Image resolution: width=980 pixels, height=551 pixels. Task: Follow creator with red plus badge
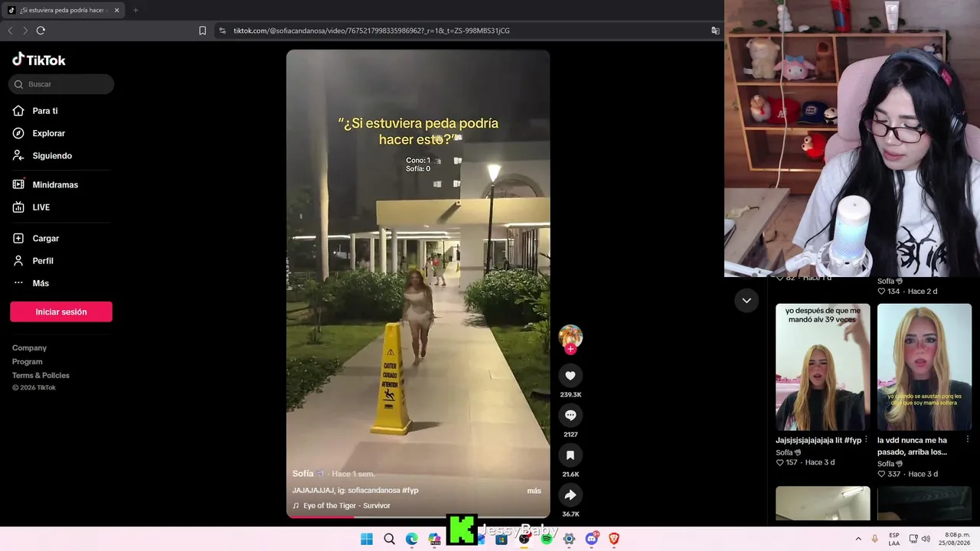[x=570, y=349]
